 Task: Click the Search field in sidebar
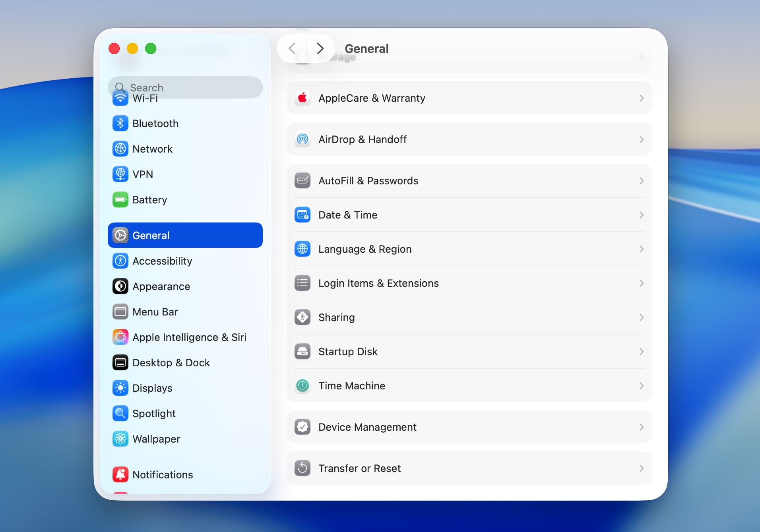(x=185, y=87)
